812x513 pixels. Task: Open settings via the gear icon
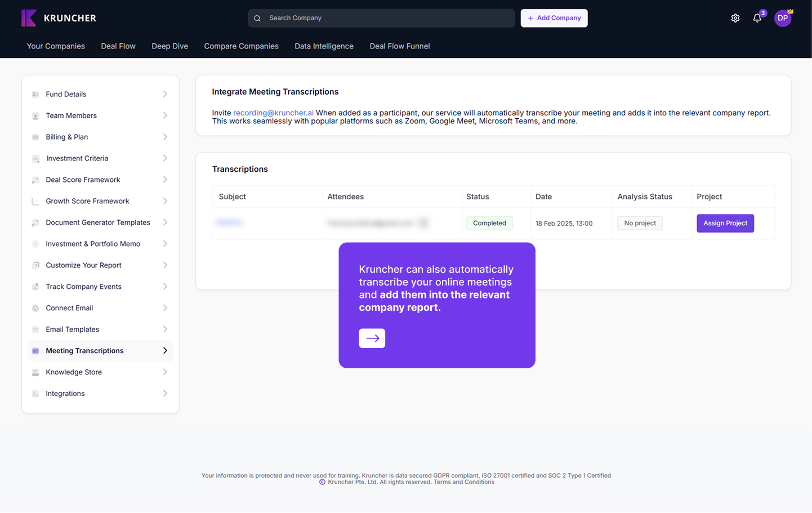pos(735,18)
